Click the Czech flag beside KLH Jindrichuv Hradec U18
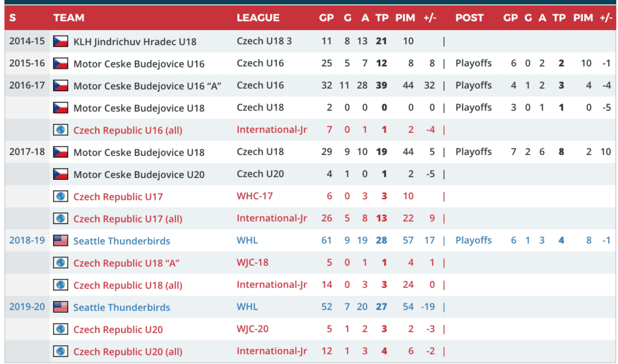Viewport: 618px width, 364px height. [x=60, y=42]
